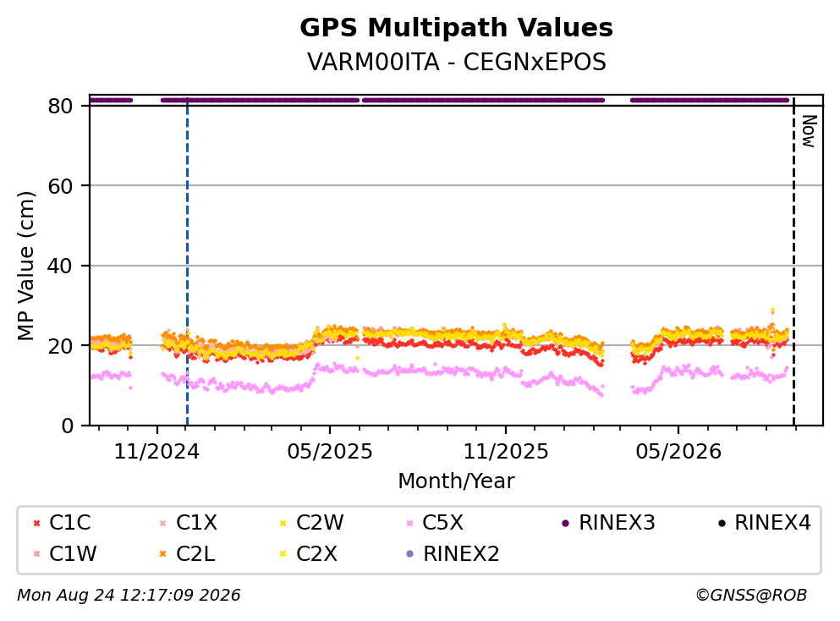This screenshot has height=621, width=840.
Task: Click the C5X violet legend marker
Action: (410, 523)
